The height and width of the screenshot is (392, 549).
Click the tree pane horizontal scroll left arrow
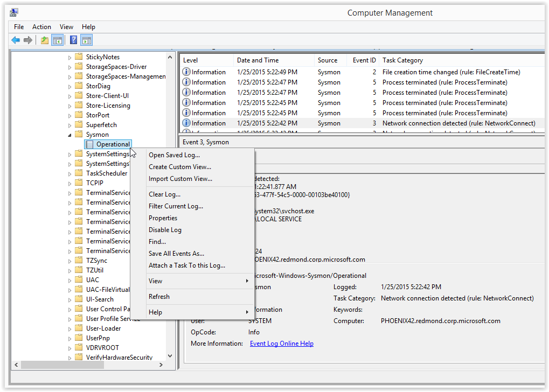coord(16,365)
